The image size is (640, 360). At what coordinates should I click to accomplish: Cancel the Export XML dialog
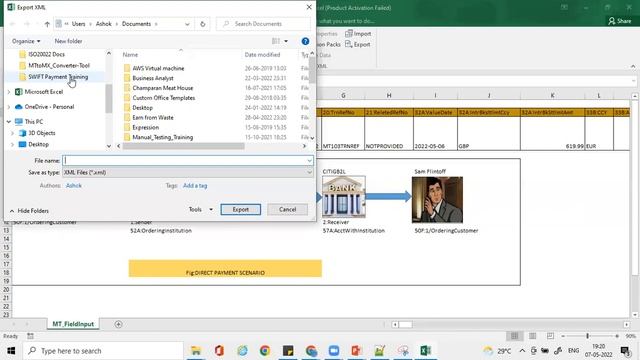(287, 209)
